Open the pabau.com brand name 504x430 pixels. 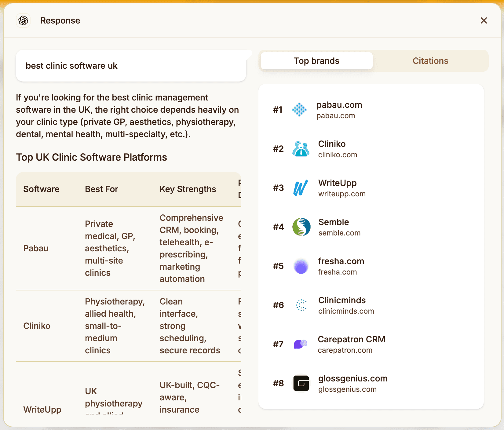[x=339, y=105]
